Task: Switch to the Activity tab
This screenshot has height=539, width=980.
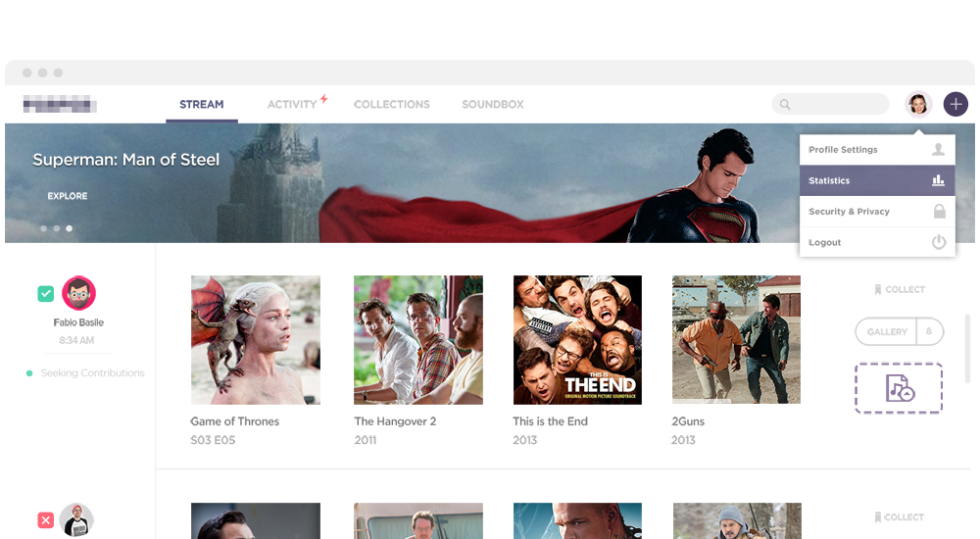Action: [x=292, y=104]
